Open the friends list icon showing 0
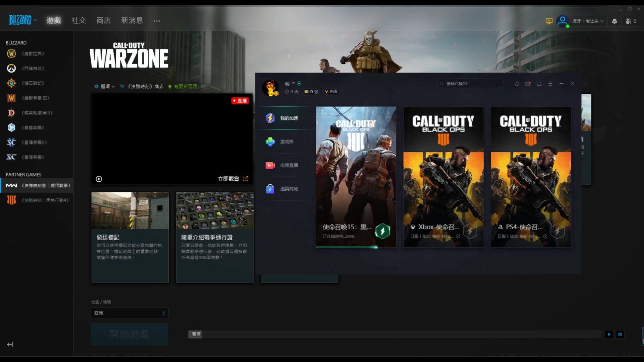The height and width of the screenshot is (362, 644). coord(631,21)
